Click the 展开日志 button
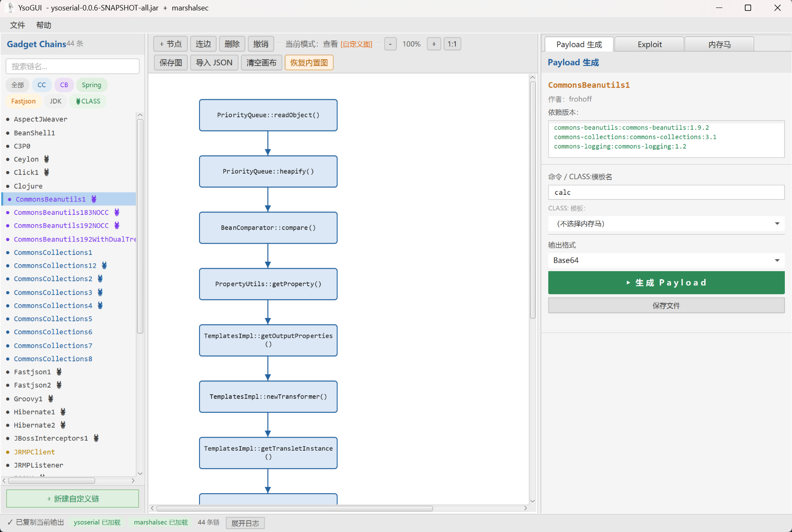 pos(245,523)
